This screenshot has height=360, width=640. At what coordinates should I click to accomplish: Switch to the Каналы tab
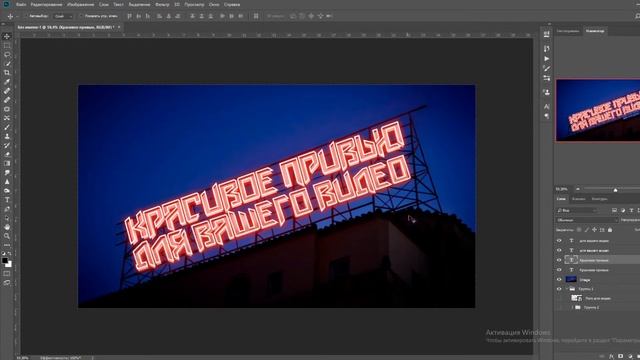coord(578,199)
